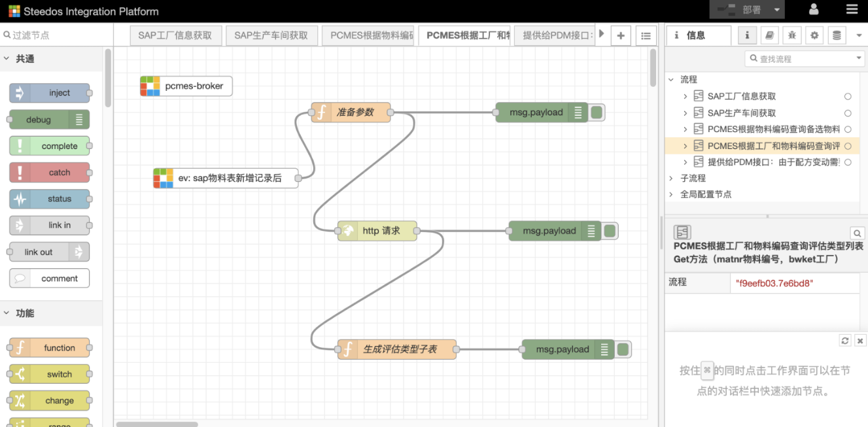This screenshot has height=427, width=868.
Task: Select the pcmes-broker config node
Action: [186, 86]
